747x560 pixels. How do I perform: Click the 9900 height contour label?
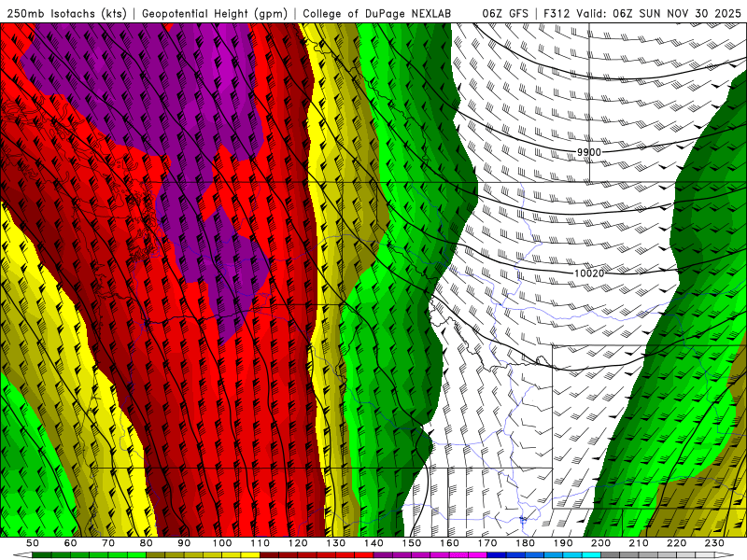click(589, 152)
